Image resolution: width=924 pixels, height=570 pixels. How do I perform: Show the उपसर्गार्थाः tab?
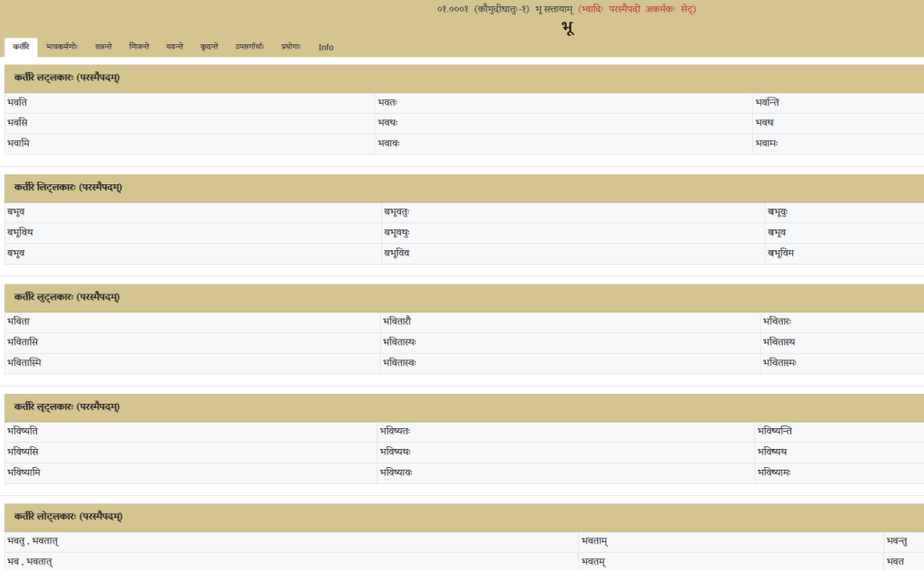pos(249,47)
